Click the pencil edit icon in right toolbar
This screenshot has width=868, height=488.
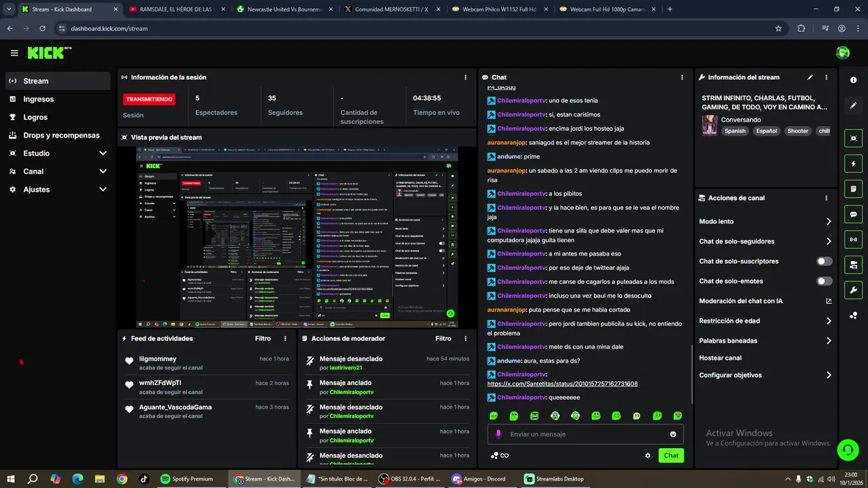coord(853,106)
